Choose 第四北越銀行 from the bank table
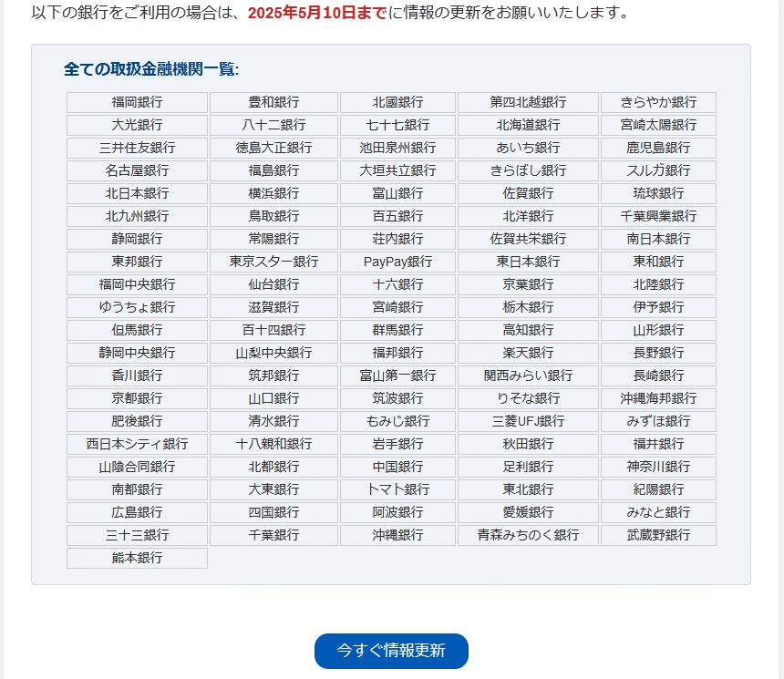This screenshot has width=784, height=679. (528, 102)
